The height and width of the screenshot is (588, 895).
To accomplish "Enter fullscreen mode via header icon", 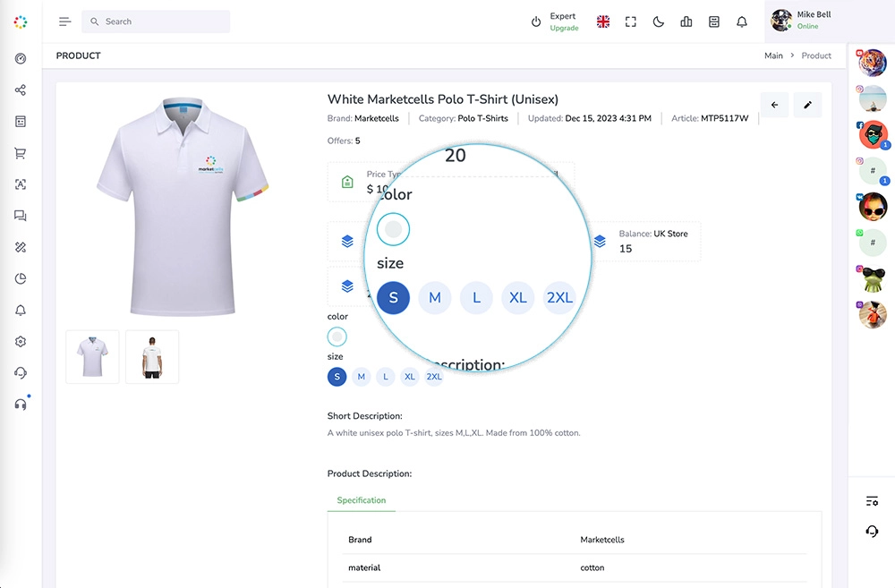I will click(631, 21).
